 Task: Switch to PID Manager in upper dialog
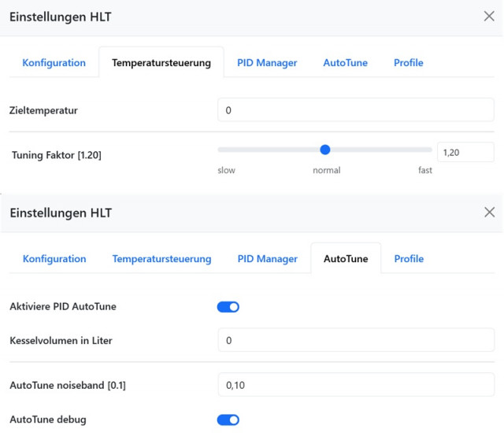point(267,63)
